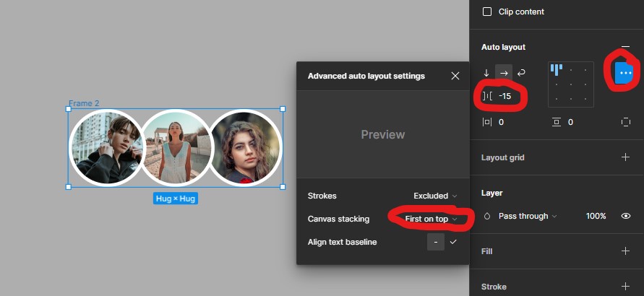Add a stroke with plus icon

(625, 287)
